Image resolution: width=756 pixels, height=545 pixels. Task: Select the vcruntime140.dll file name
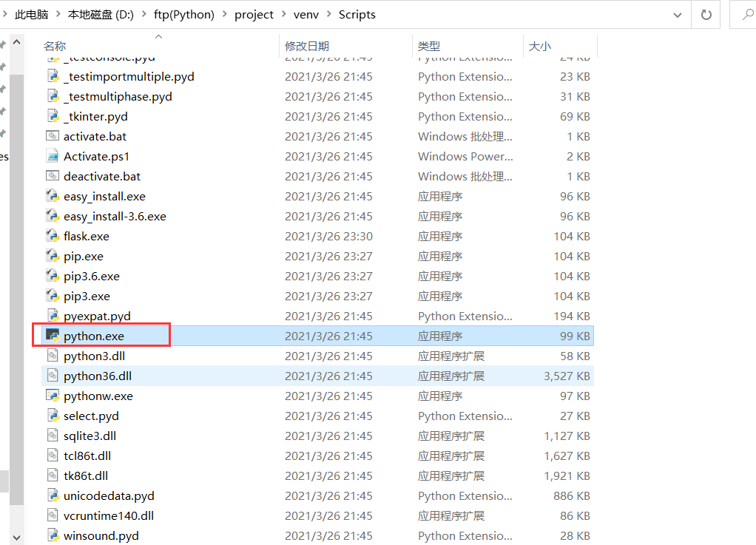[109, 515]
